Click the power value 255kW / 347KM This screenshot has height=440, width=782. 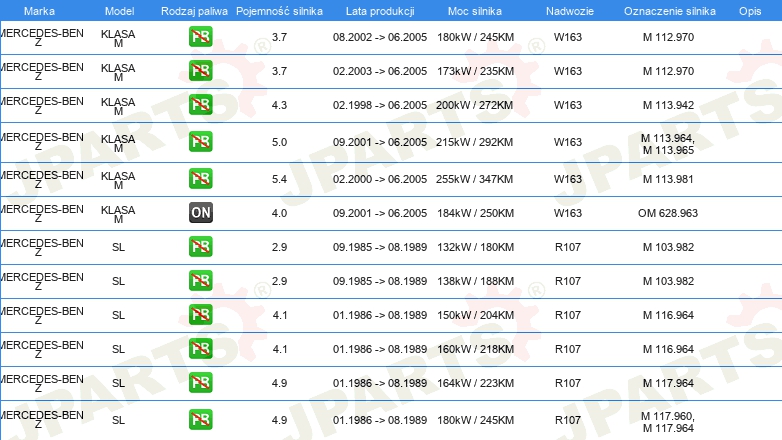point(474,179)
